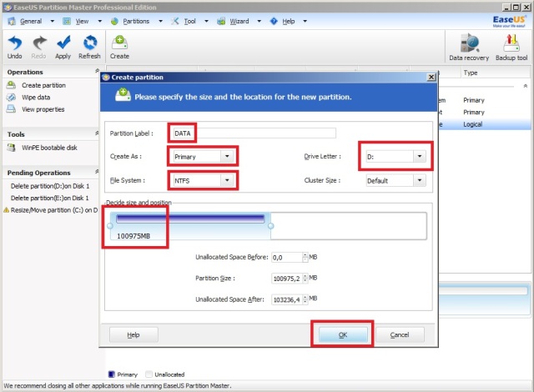
Task: Click WinPE bootable disk icon
Action: coord(11,148)
